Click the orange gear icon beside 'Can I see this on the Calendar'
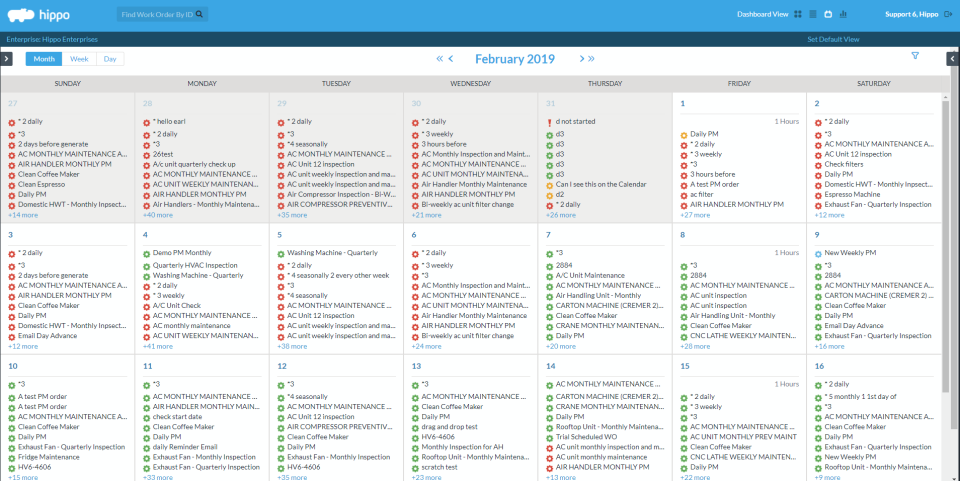The width and height of the screenshot is (960, 481). pyautogui.click(x=549, y=185)
